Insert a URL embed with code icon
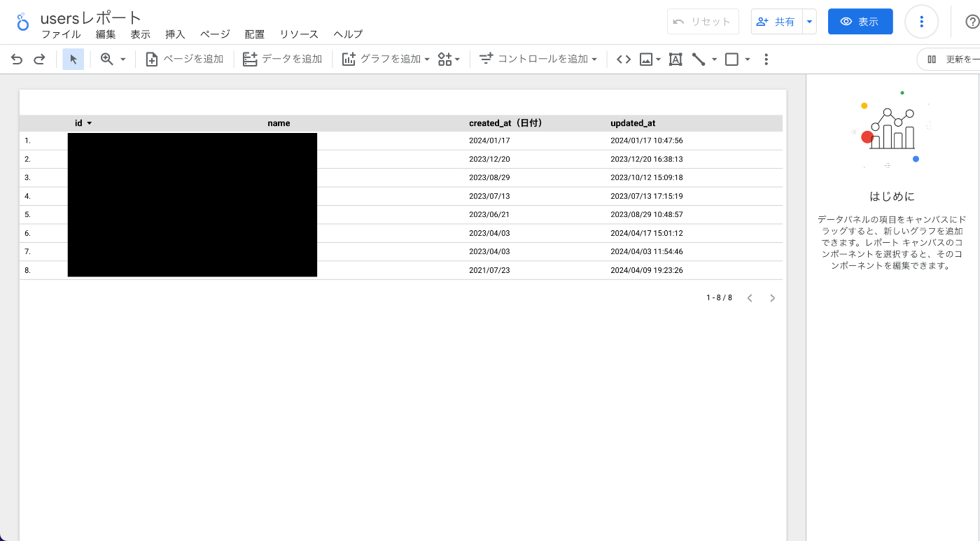The height and width of the screenshot is (541, 980). click(624, 59)
